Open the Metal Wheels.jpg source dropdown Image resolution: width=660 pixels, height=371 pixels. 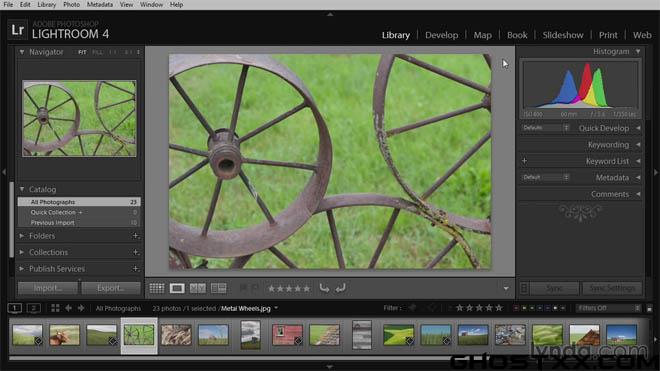tap(276, 308)
